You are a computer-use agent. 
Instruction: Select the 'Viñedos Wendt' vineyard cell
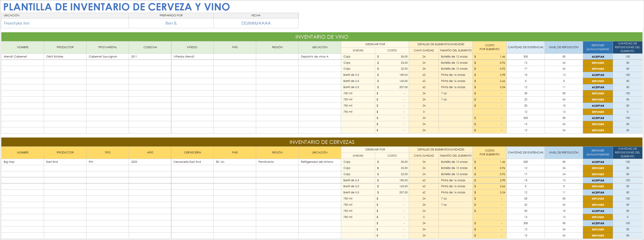(192, 57)
